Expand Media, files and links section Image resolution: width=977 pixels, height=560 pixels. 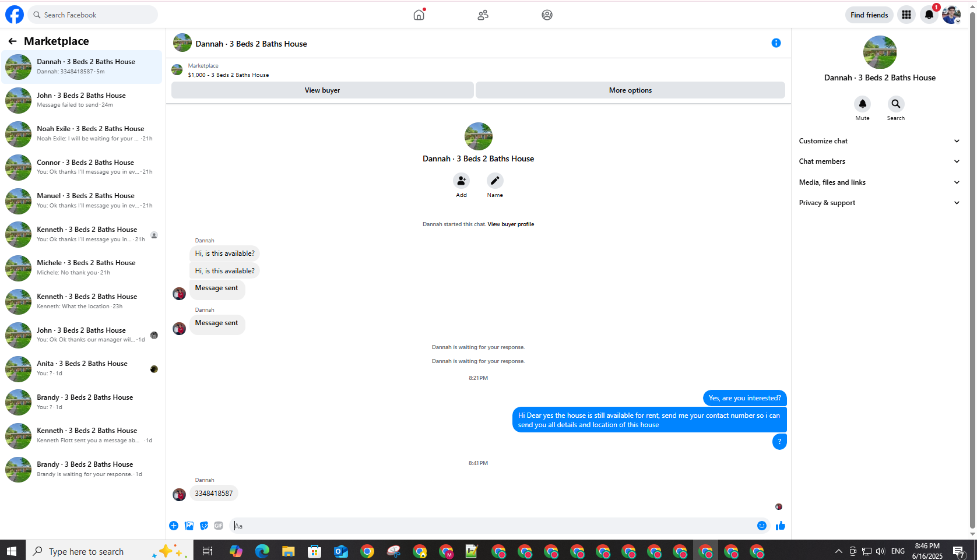coord(880,182)
